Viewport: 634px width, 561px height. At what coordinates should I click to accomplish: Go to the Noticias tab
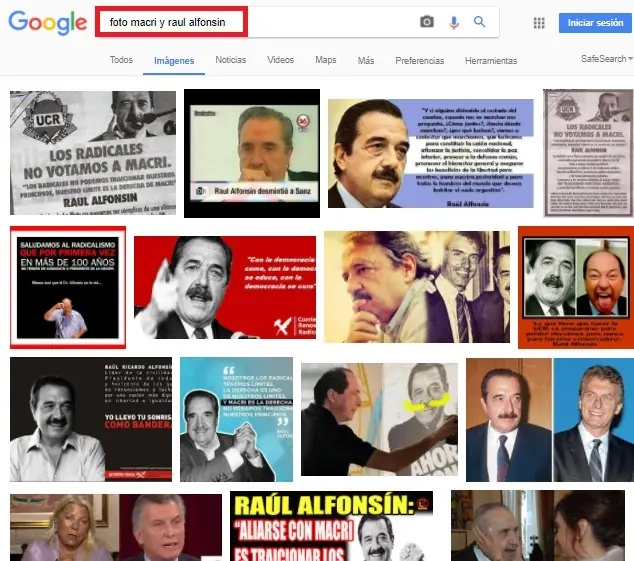tap(230, 60)
